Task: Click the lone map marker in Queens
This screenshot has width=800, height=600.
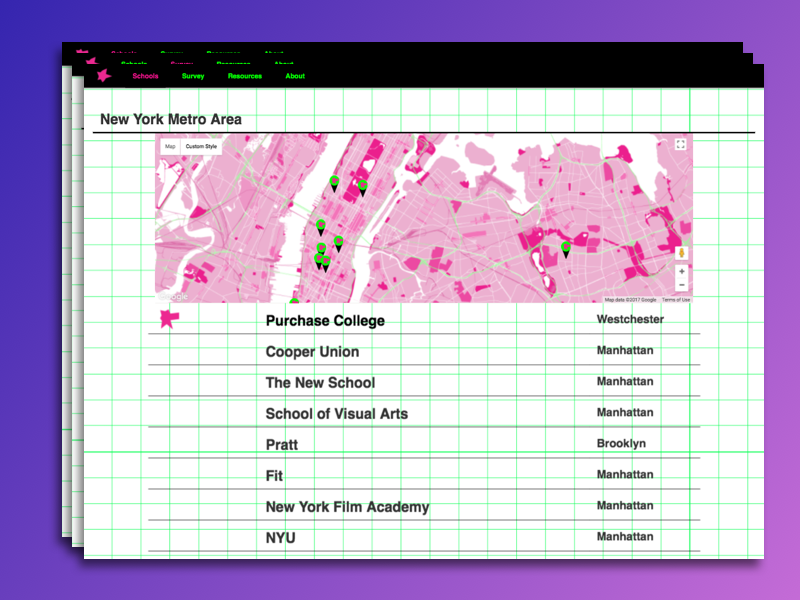Action: 566,249
